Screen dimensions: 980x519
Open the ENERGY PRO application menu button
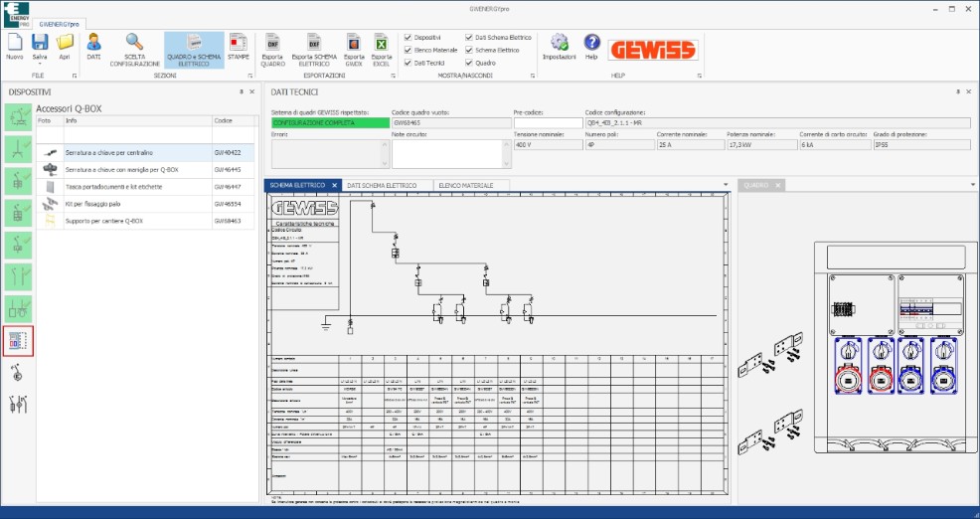(x=16, y=15)
